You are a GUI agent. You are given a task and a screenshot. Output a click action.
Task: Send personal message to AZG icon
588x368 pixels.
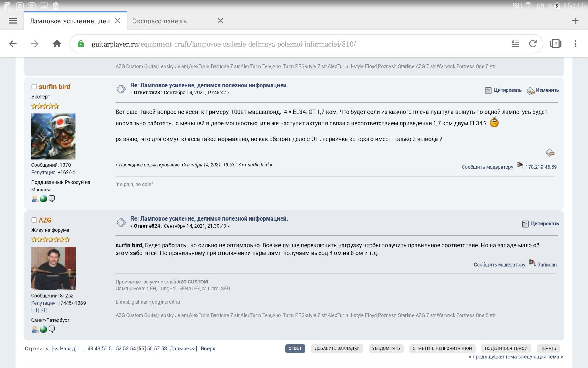(x=52, y=329)
